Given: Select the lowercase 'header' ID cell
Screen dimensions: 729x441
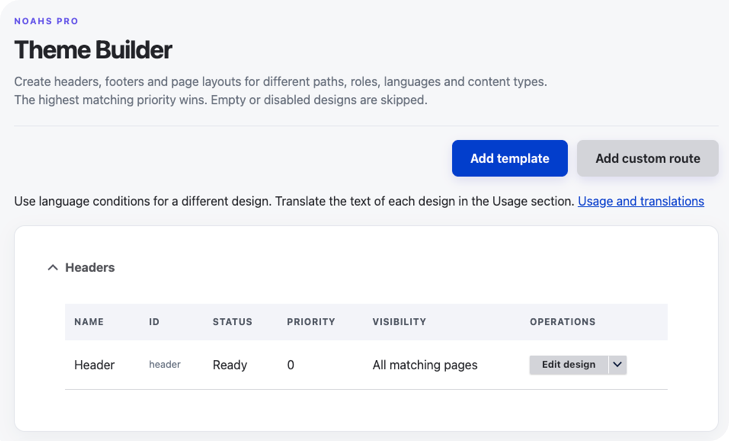Looking at the screenshot, I should tap(165, 365).
